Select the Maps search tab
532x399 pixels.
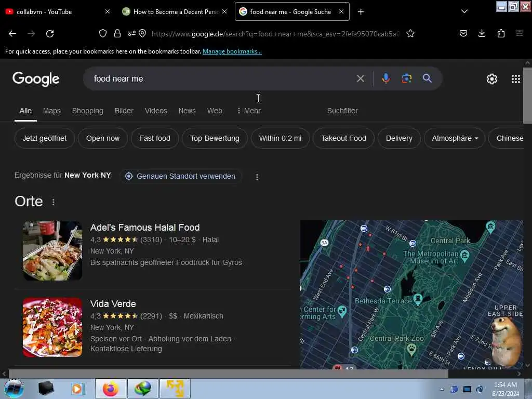(52, 111)
